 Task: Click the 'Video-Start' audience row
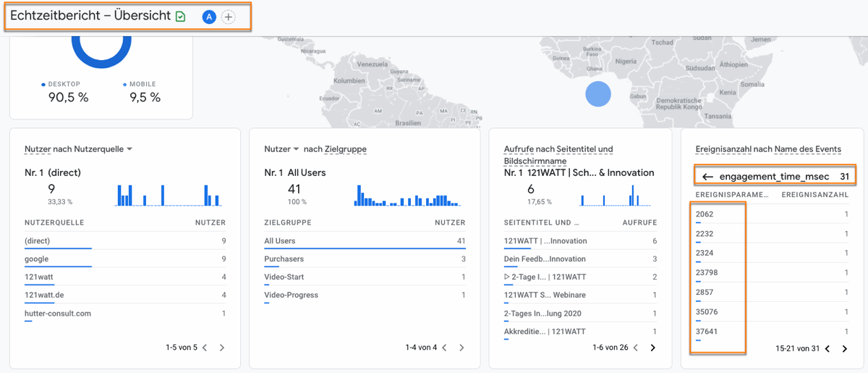[x=284, y=277]
